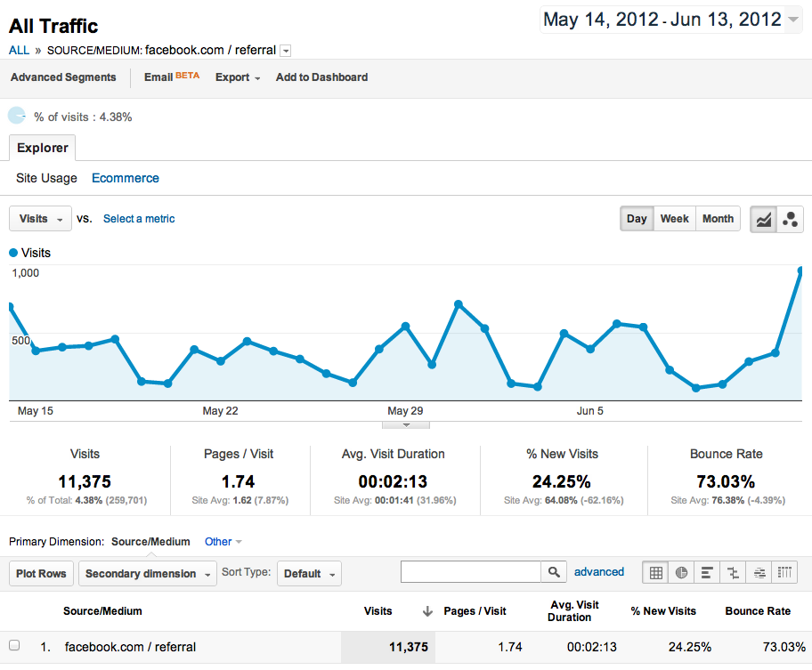The image size is (812, 670).
Task: Toggle graph granularity to Day
Action: click(637, 219)
